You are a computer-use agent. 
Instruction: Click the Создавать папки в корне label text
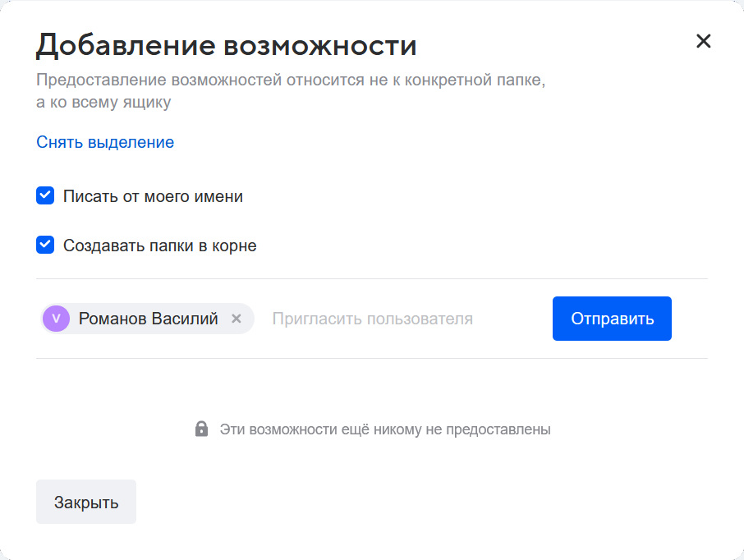[159, 246]
